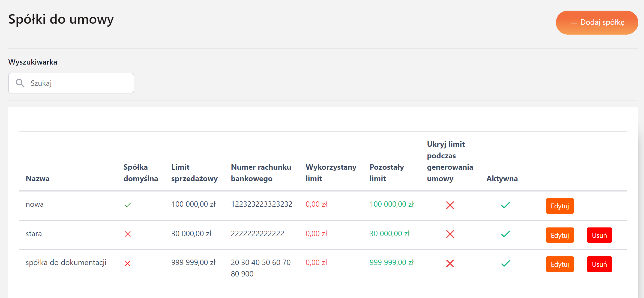Image resolution: width=644 pixels, height=298 pixels.
Task: Delete the stara company
Action: pyautogui.click(x=599, y=235)
